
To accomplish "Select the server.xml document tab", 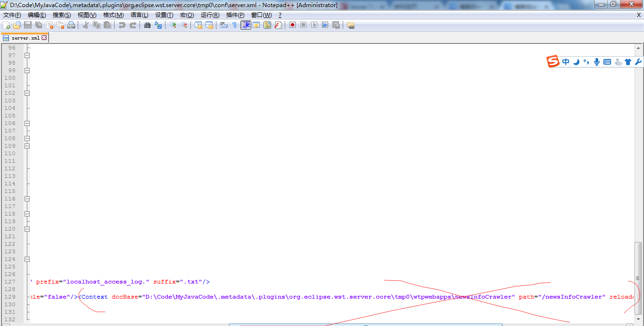I will pyautogui.click(x=24, y=37).
